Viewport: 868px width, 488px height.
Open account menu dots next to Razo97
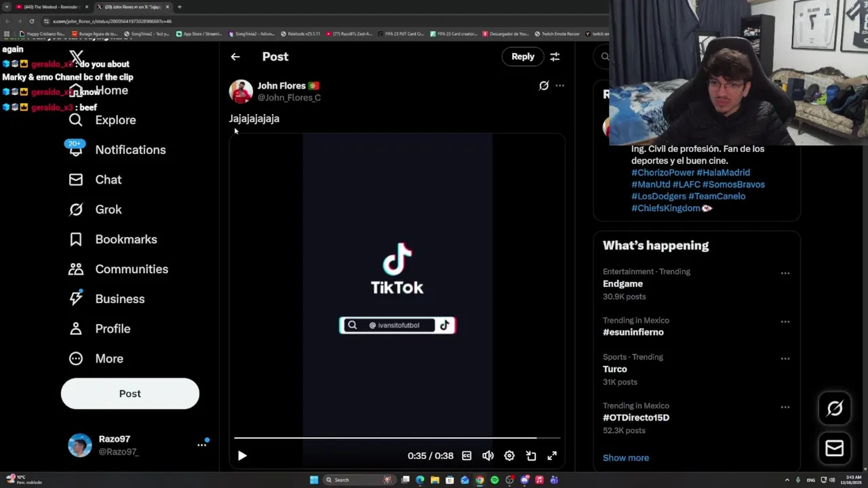point(201,445)
